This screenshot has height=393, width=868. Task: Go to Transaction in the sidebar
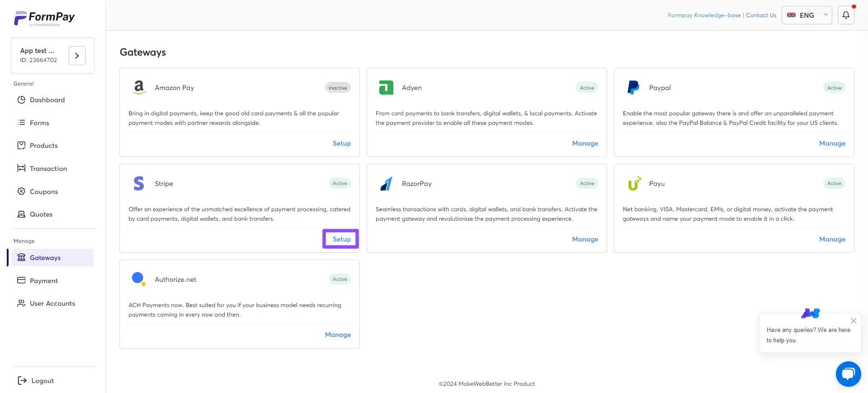click(x=48, y=169)
